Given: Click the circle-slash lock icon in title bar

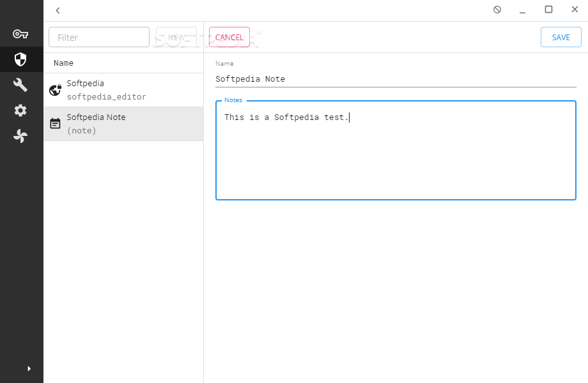Looking at the screenshot, I should coord(497,10).
